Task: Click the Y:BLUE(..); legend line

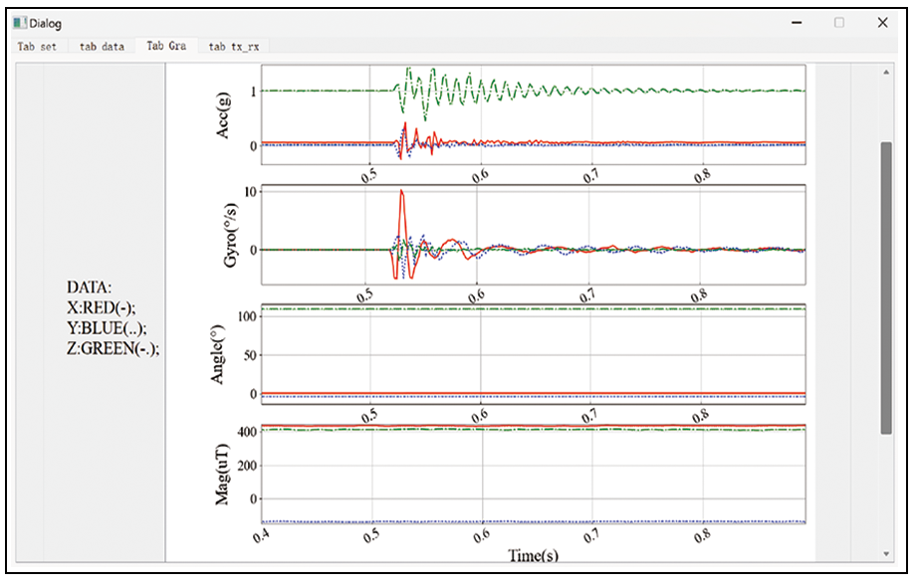Action: (107, 328)
